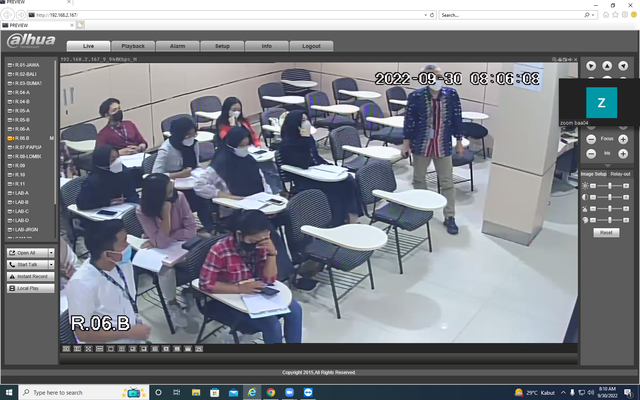Decrease Focus with the minus button
The height and width of the screenshot is (400, 640).
[591, 139]
